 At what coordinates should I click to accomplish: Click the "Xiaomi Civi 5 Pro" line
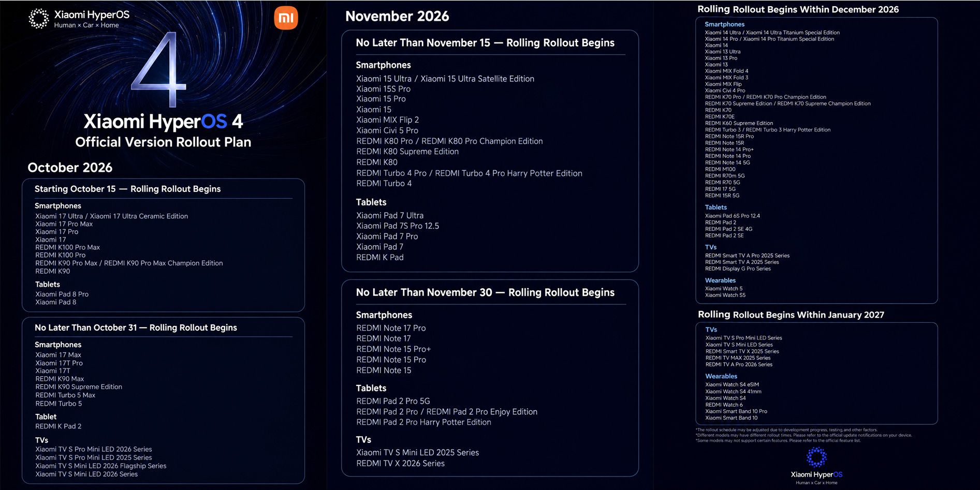coord(387,130)
